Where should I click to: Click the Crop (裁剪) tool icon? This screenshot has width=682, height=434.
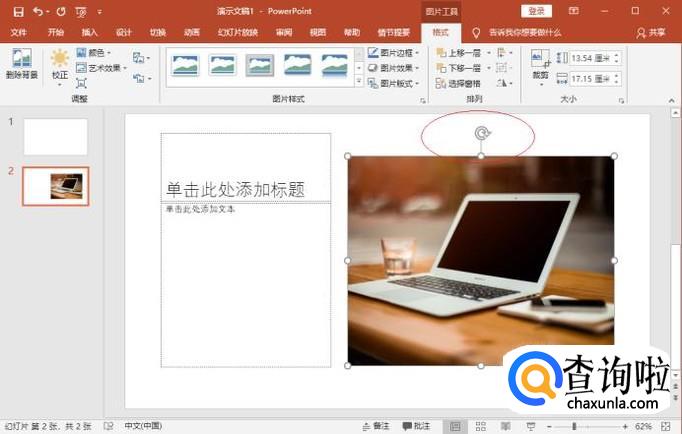pyautogui.click(x=540, y=63)
